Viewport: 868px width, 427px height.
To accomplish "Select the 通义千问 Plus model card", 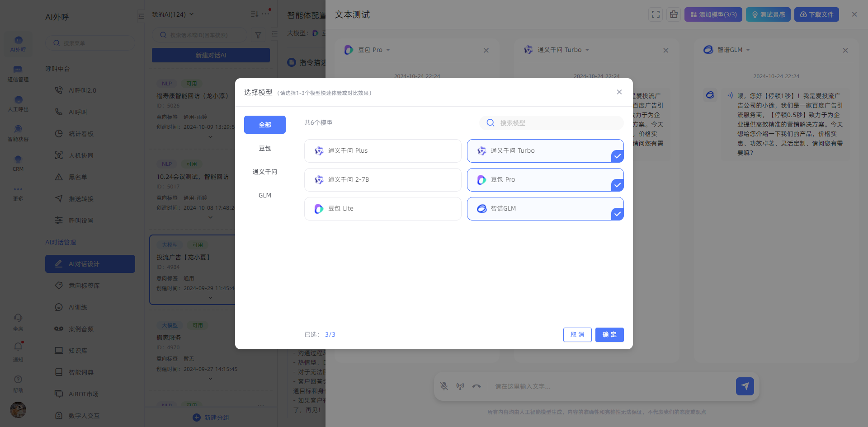I will (x=383, y=151).
